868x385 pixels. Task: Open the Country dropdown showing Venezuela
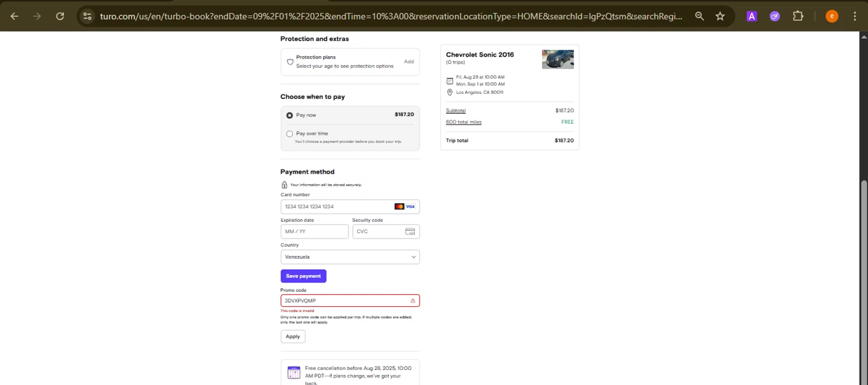tap(350, 257)
